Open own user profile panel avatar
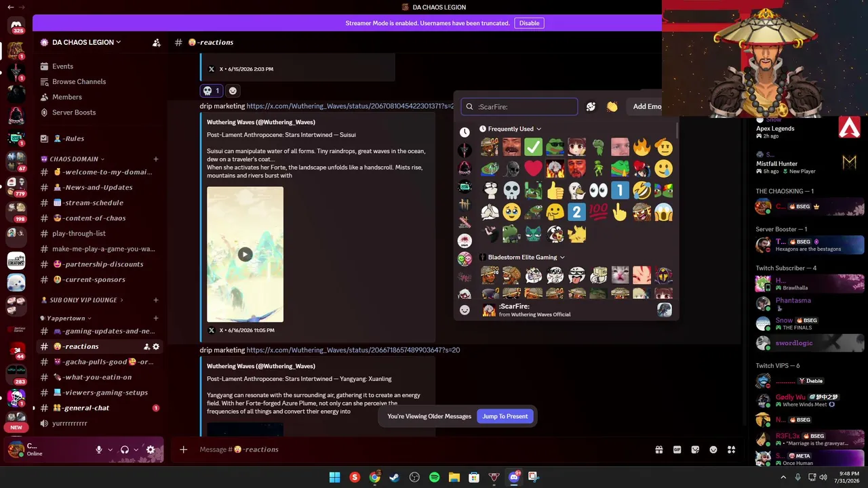 (x=16, y=449)
